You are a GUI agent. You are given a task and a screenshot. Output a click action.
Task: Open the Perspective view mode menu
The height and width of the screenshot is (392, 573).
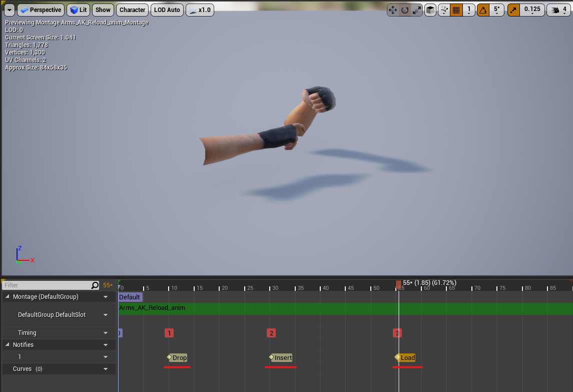[41, 10]
